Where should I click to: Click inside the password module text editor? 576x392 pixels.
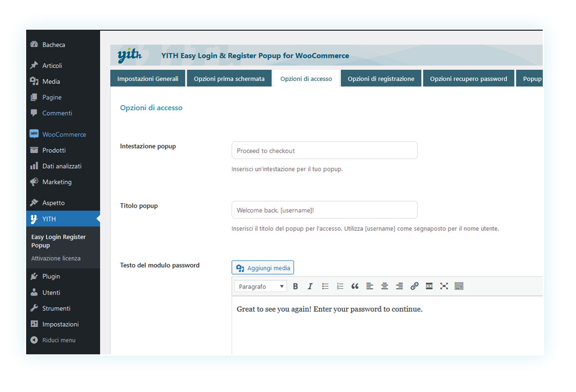point(387,326)
